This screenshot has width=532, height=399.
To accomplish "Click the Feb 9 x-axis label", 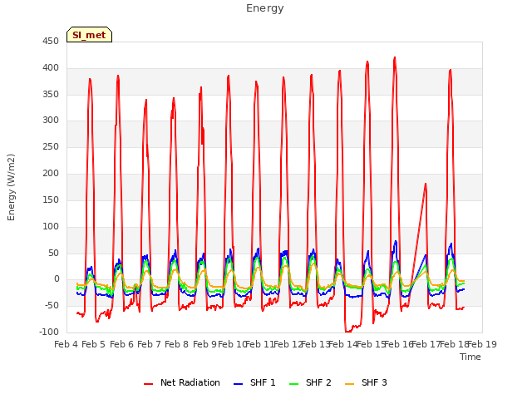I will pos(204,344).
